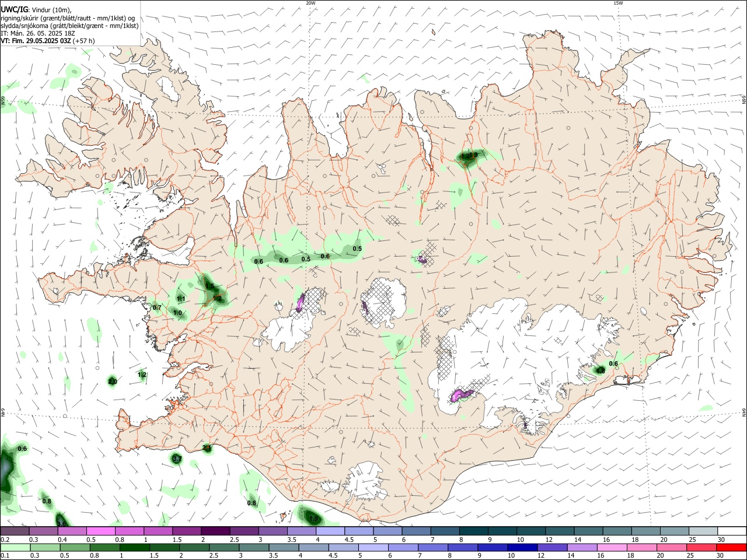Image resolution: width=747 pixels, height=560 pixels.
Task: Select the plum 0.2 snow scale swatch
Action: click(x=15, y=531)
